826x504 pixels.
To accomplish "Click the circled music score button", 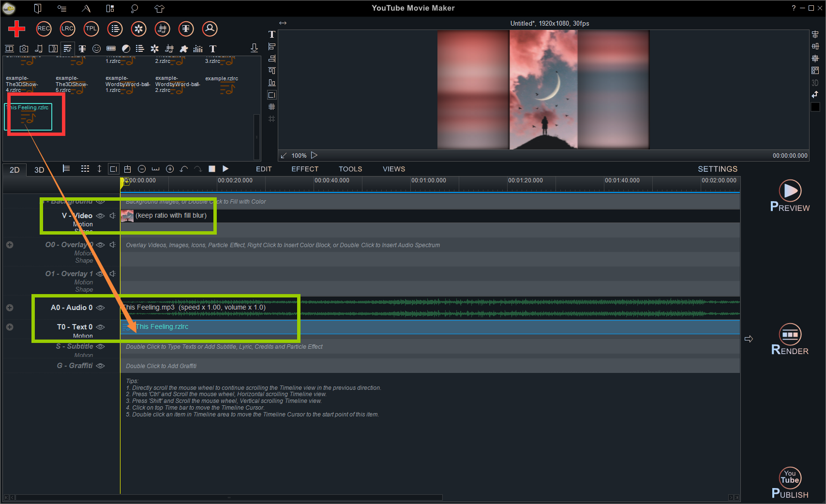I will coord(162,29).
